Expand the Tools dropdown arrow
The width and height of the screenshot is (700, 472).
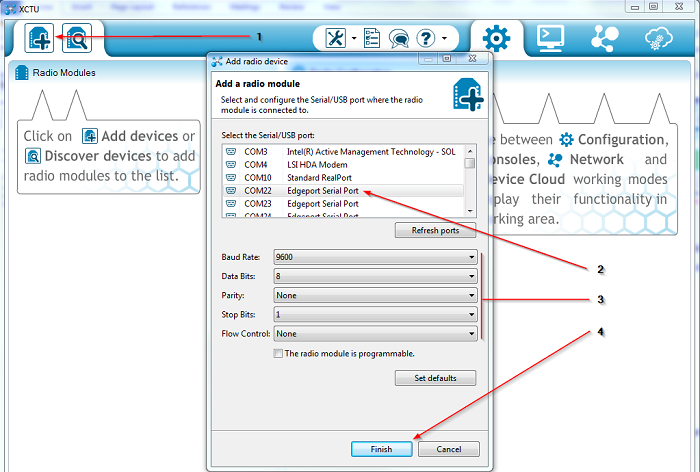click(354, 38)
